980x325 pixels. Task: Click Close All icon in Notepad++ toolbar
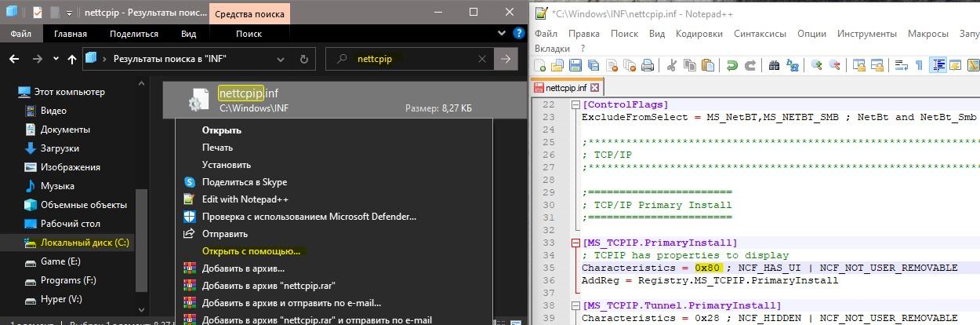click(x=630, y=65)
